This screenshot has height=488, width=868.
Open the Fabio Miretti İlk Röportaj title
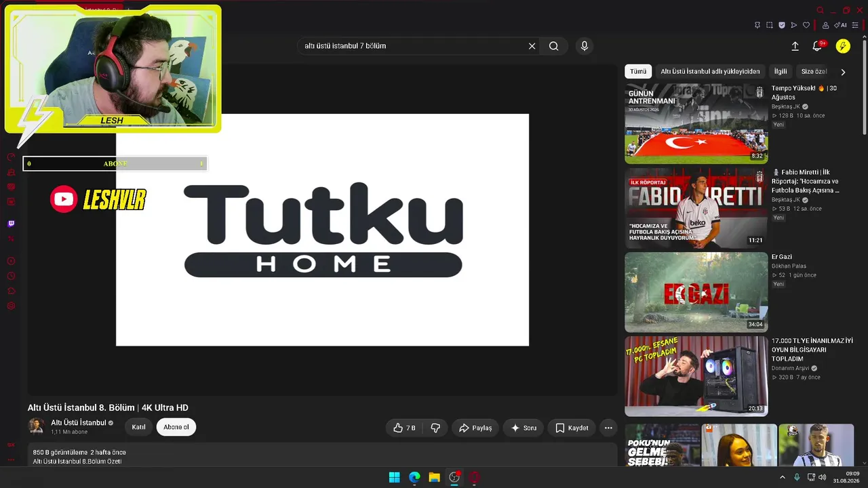click(x=807, y=182)
